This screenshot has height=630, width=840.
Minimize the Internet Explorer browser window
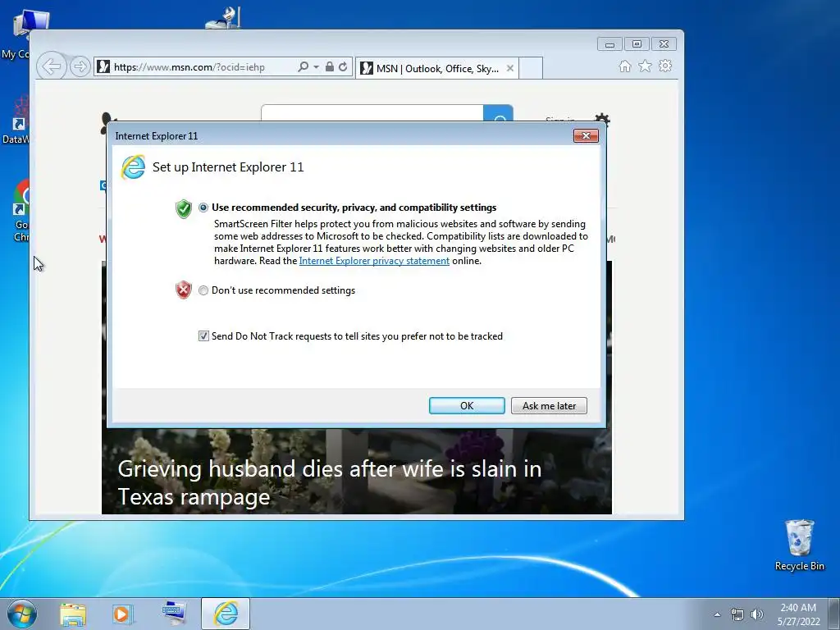pos(609,44)
